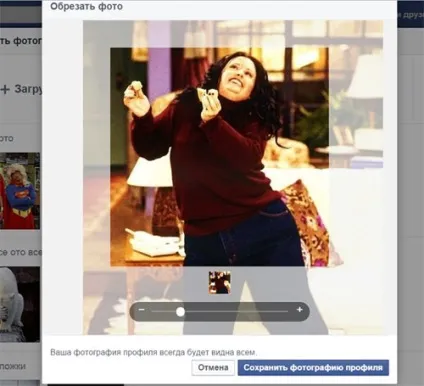
Task: Open the white statue photo thumbnail behind dialog
Action: coord(20,304)
